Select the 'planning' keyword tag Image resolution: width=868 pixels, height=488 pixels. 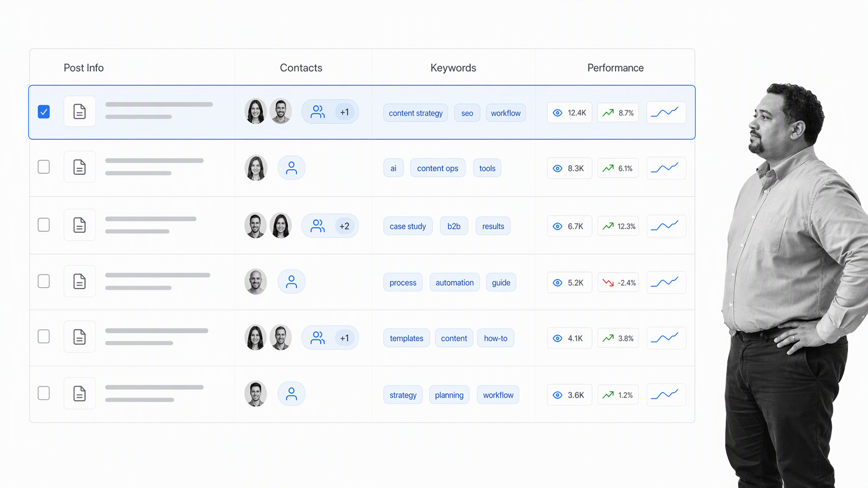pyautogui.click(x=449, y=395)
